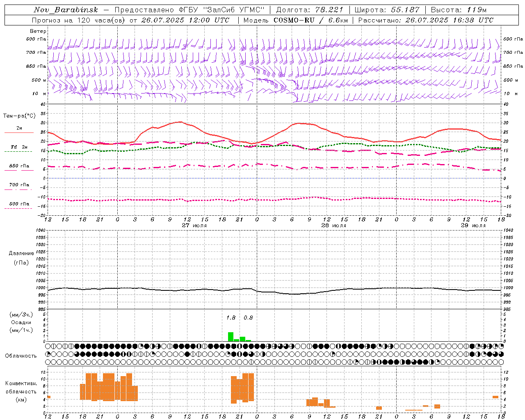The height and width of the screenshot is (420, 525).
Task: Click the "Предоставлено ФГБУ ЗапСиб УГМС" provider text
Action: pos(190,10)
